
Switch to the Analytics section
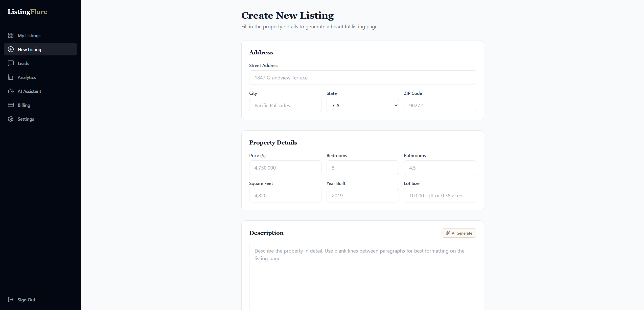click(x=27, y=77)
